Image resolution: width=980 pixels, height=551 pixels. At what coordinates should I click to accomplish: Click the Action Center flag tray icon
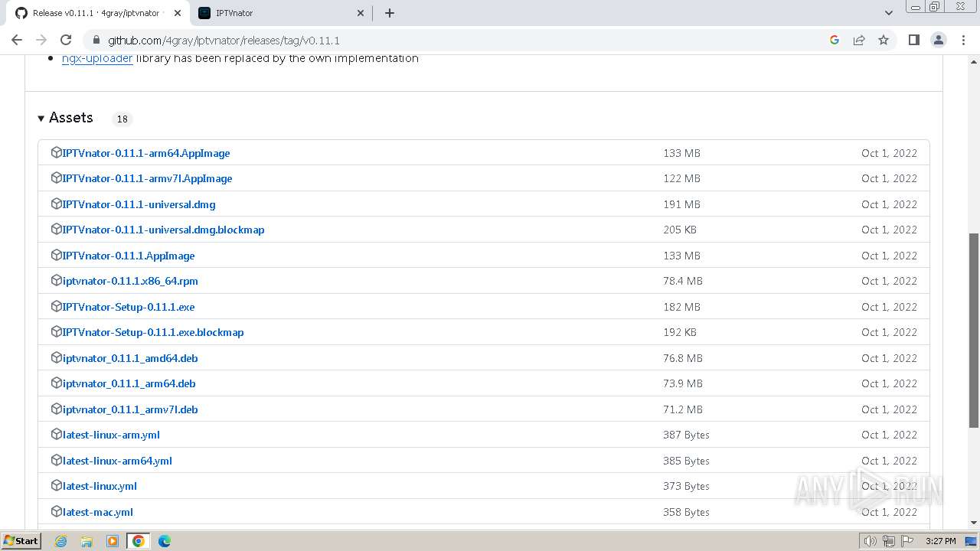[907, 541]
